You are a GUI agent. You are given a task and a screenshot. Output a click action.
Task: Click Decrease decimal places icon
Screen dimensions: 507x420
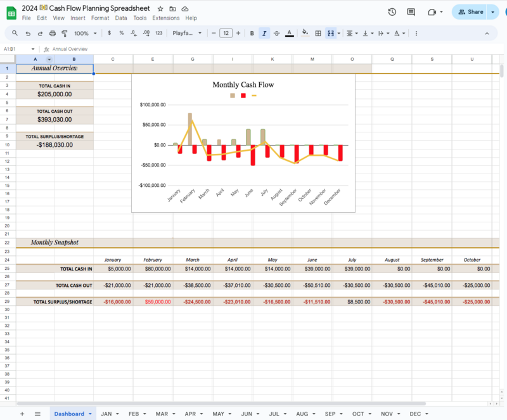tap(134, 33)
